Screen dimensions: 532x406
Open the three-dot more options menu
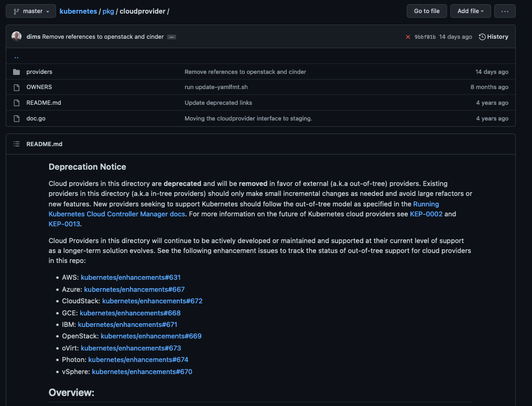click(505, 11)
